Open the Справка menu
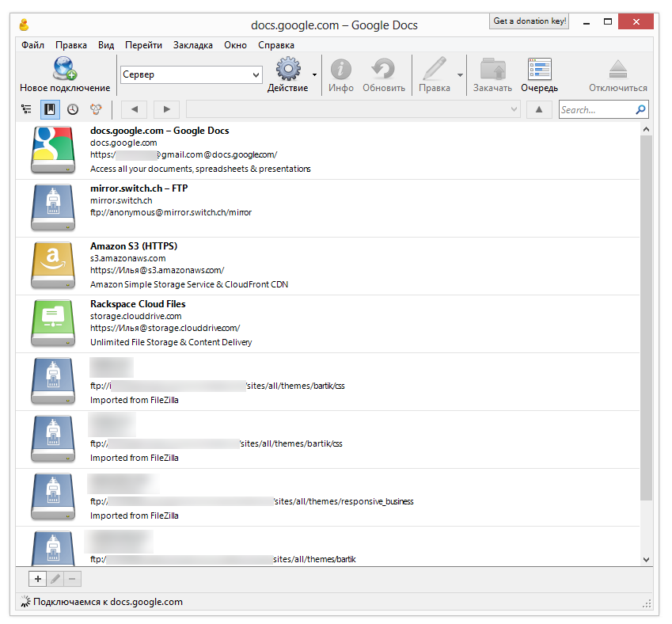Screen dimensions: 672x624 [276, 45]
